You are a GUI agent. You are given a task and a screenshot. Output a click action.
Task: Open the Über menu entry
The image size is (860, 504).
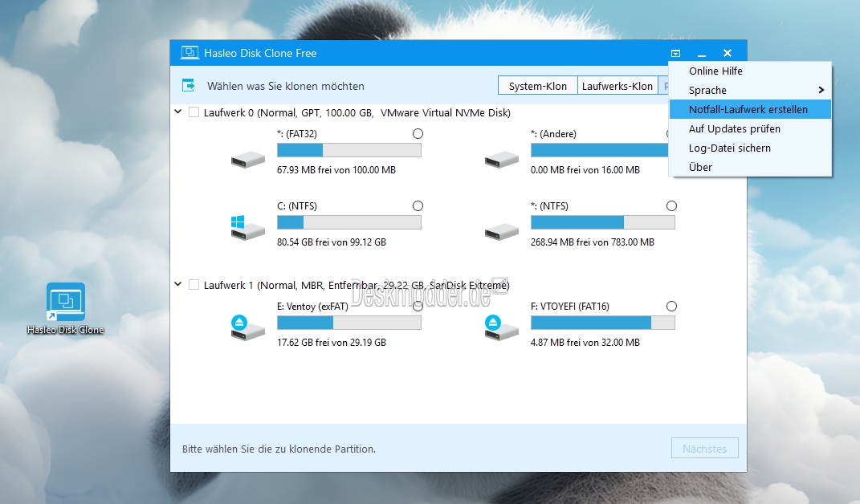(x=750, y=167)
